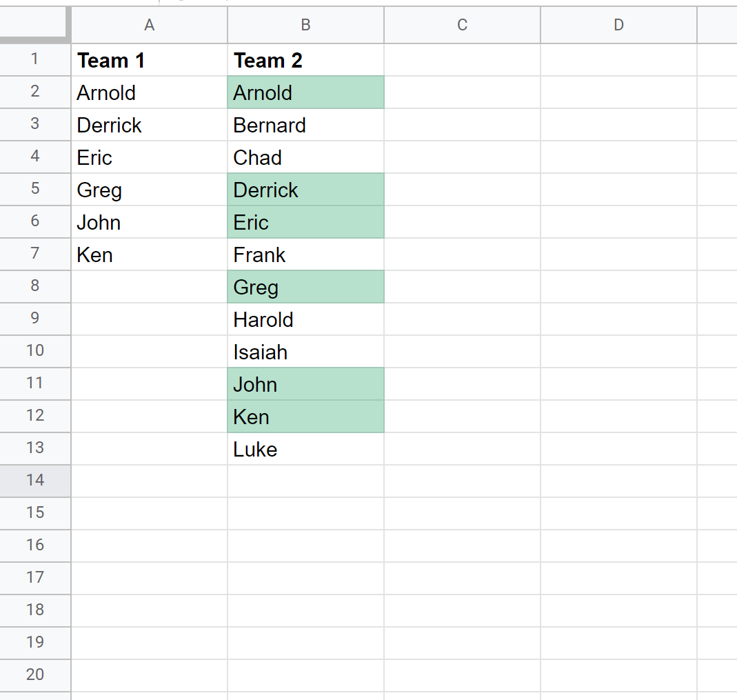Click the cell containing Isaiah

[x=305, y=352]
